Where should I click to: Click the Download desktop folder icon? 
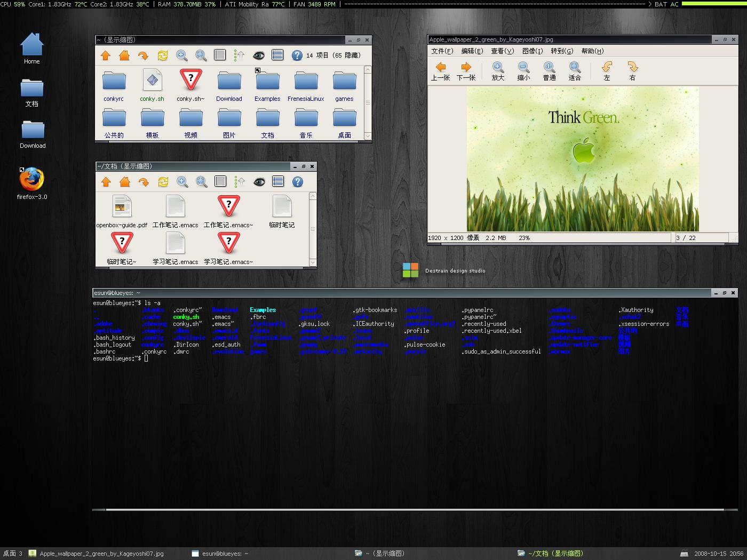[33, 134]
